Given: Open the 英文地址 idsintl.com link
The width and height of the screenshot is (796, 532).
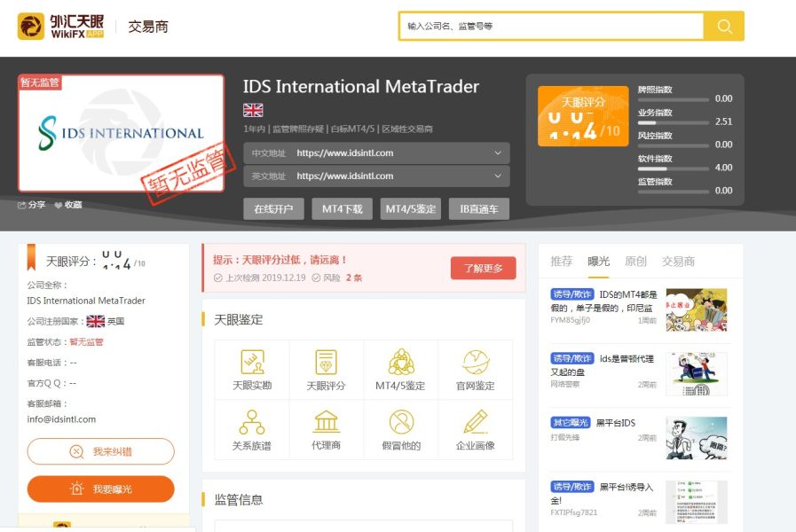Looking at the screenshot, I should pos(344,176).
